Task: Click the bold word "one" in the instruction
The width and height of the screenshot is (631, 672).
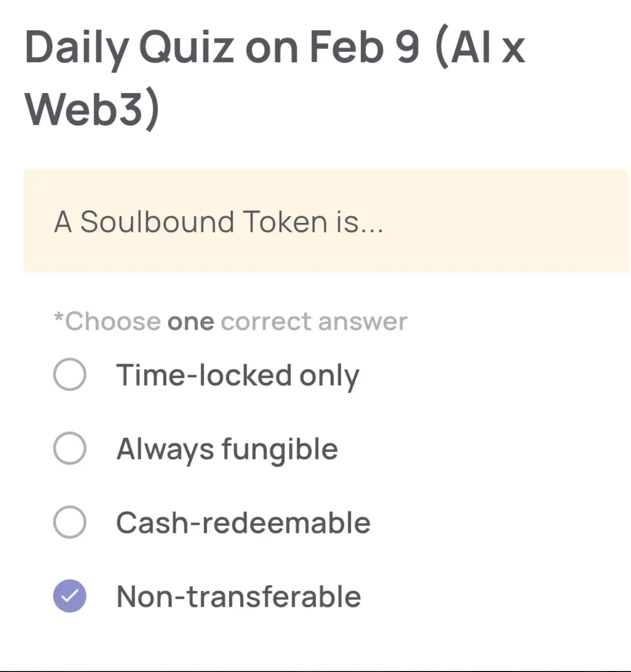Action: (191, 322)
